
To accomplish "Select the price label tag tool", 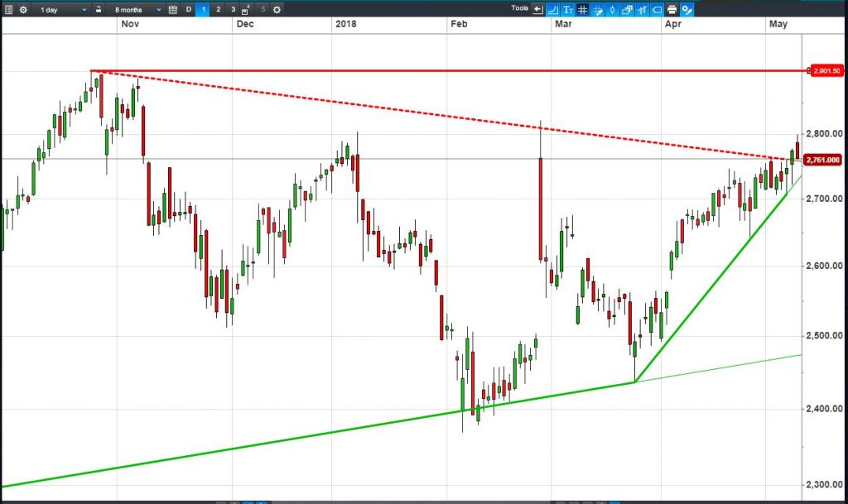I will (657, 10).
